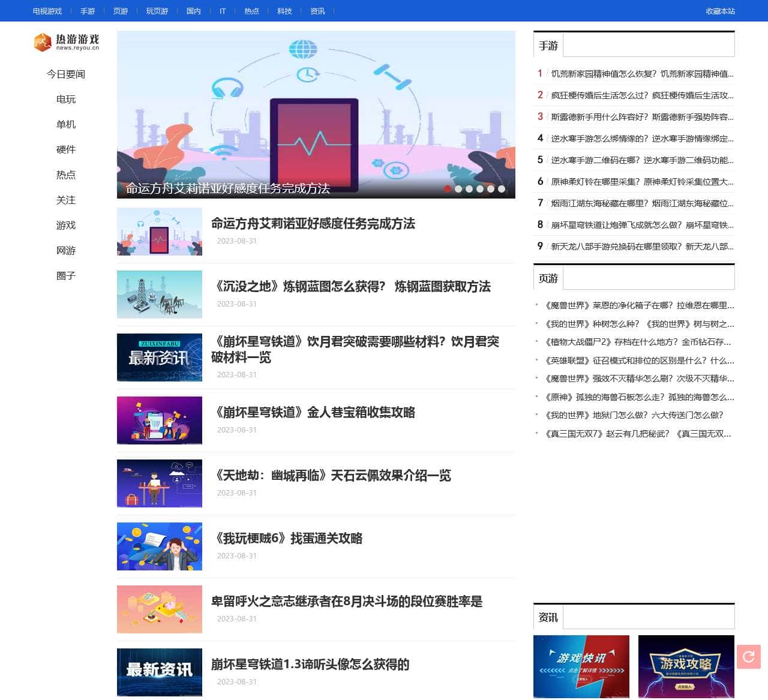Image resolution: width=768 pixels, height=700 pixels.
Task: Open 国内 in top navigation
Action: [x=194, y=11]
